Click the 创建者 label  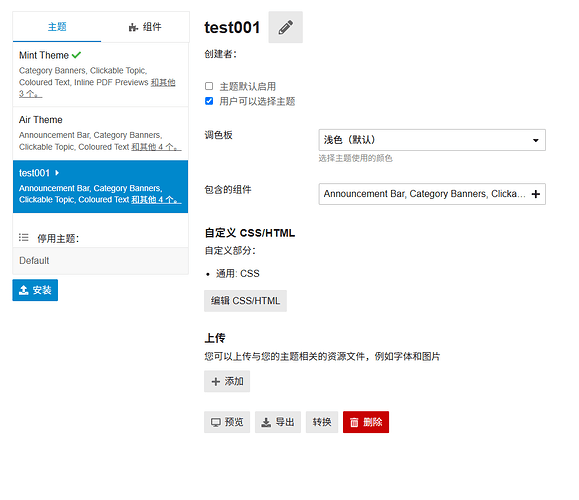coord(220,54)
